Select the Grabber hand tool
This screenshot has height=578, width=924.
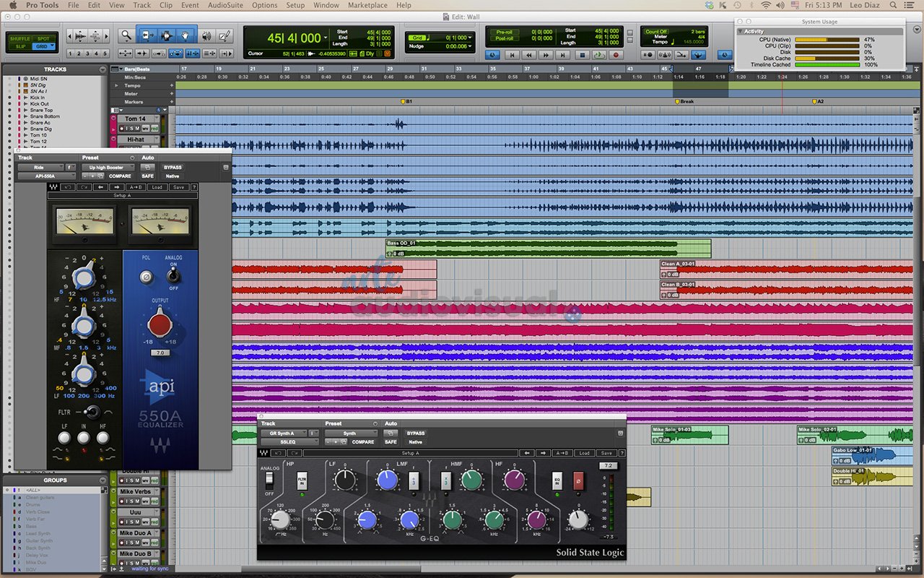[x=185, y=35]
